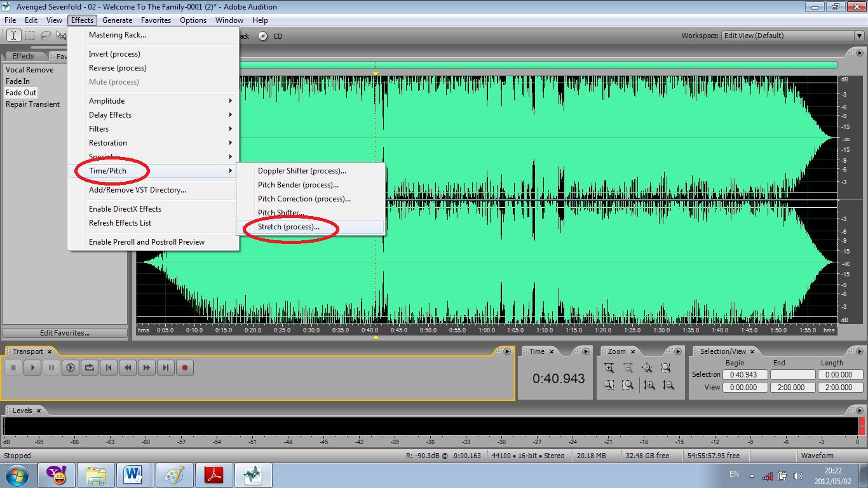Image resolution: width=868 pixels, height=488 pixels.
Task: Fast forward the audio
Action: coord(147,367)
